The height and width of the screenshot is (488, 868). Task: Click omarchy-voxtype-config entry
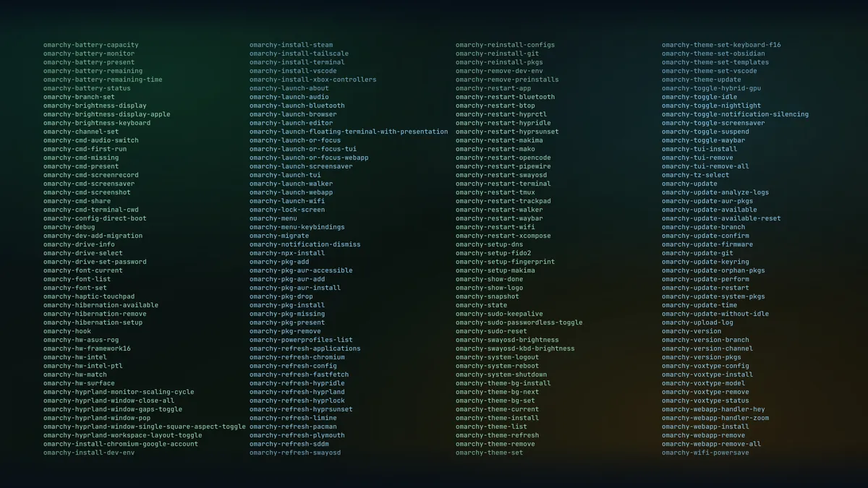pos(704,365)
